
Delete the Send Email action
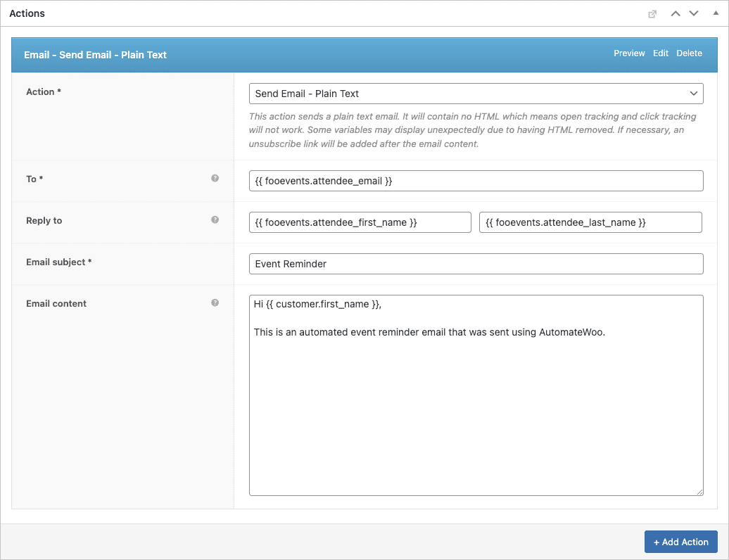click(689, 53)
